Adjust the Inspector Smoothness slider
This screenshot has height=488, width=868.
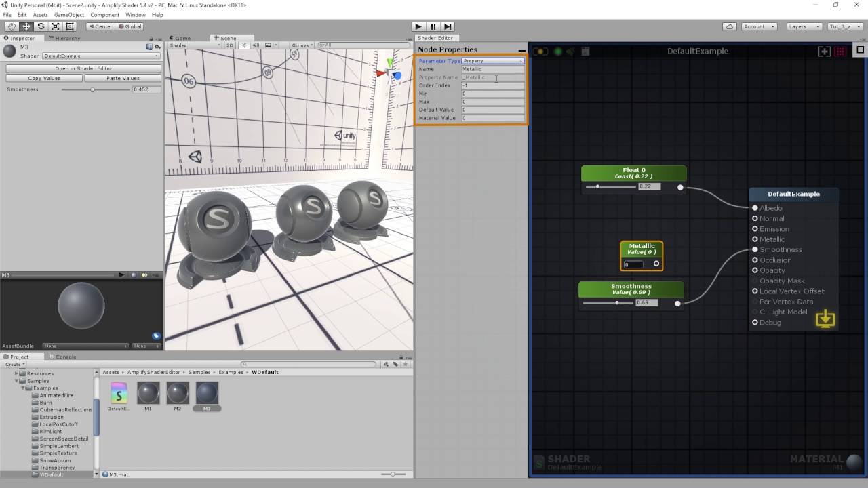(x=95, y=89)
